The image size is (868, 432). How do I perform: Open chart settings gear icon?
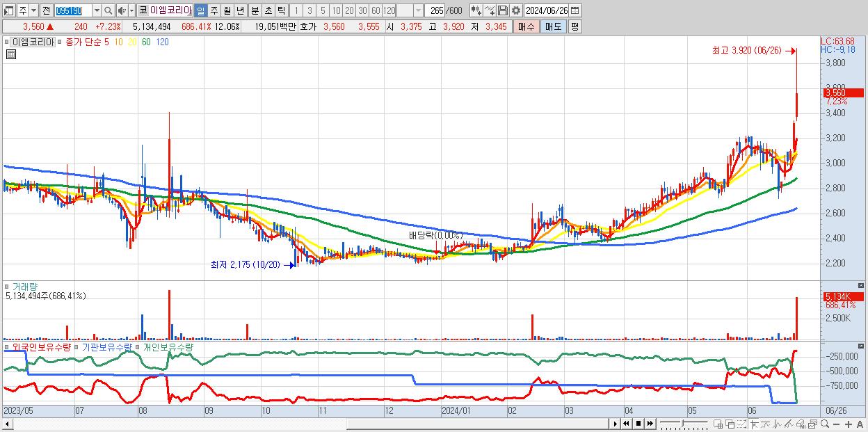(x=516, y=10)
